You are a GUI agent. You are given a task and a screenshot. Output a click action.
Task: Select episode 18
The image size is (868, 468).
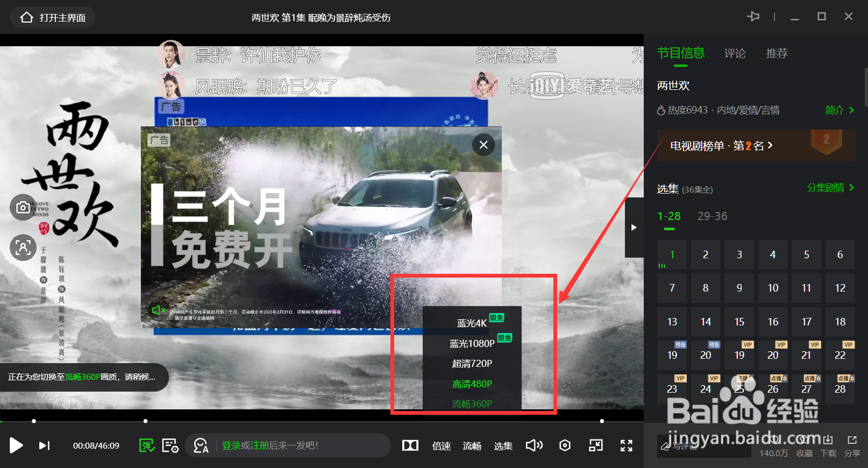pos(840,322)
